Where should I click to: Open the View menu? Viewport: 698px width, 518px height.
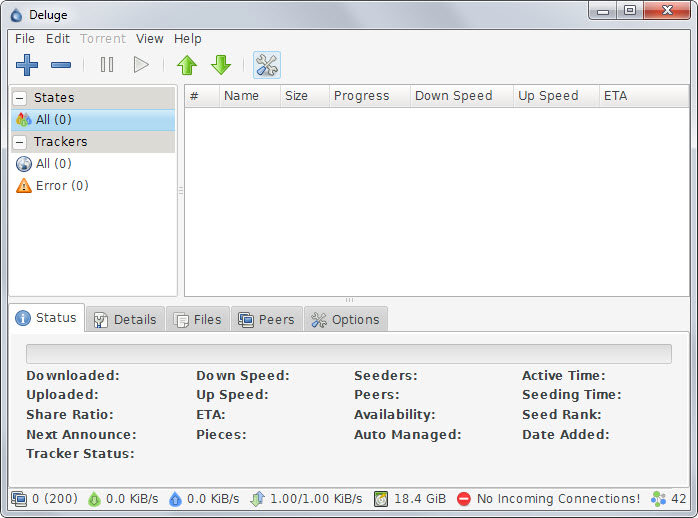(150, 39)
